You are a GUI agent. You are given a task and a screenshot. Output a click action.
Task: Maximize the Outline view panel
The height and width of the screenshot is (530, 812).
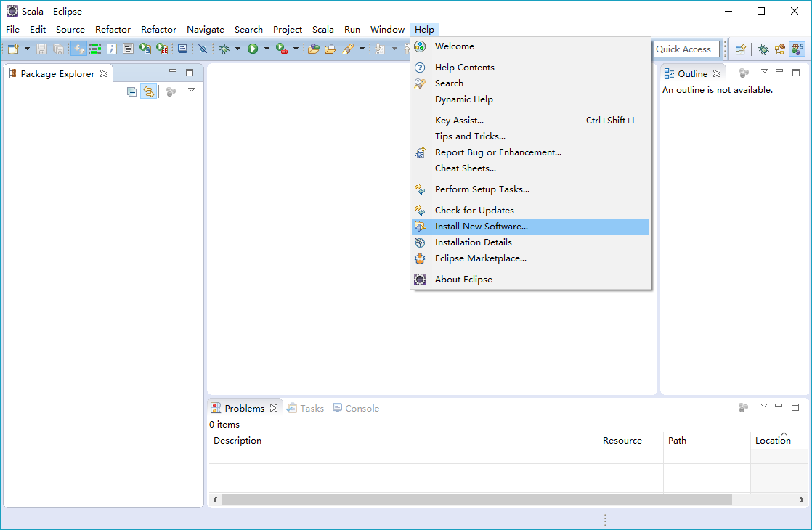point(796,73)
